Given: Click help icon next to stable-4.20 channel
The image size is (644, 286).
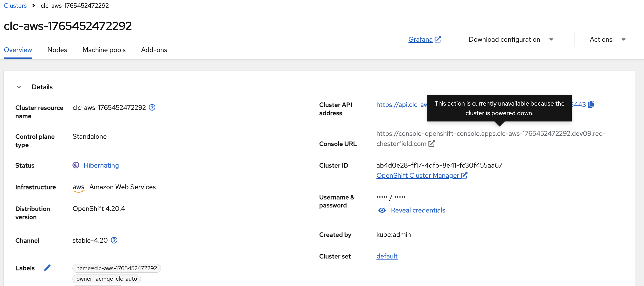Looking at the screenshot, I should click(x=114, y=240).
